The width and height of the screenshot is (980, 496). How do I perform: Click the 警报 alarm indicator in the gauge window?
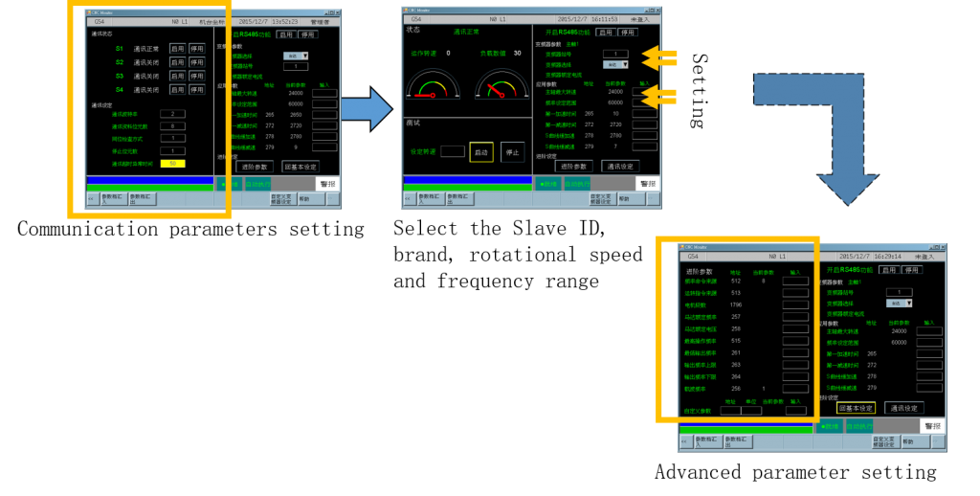pos(647,183)
